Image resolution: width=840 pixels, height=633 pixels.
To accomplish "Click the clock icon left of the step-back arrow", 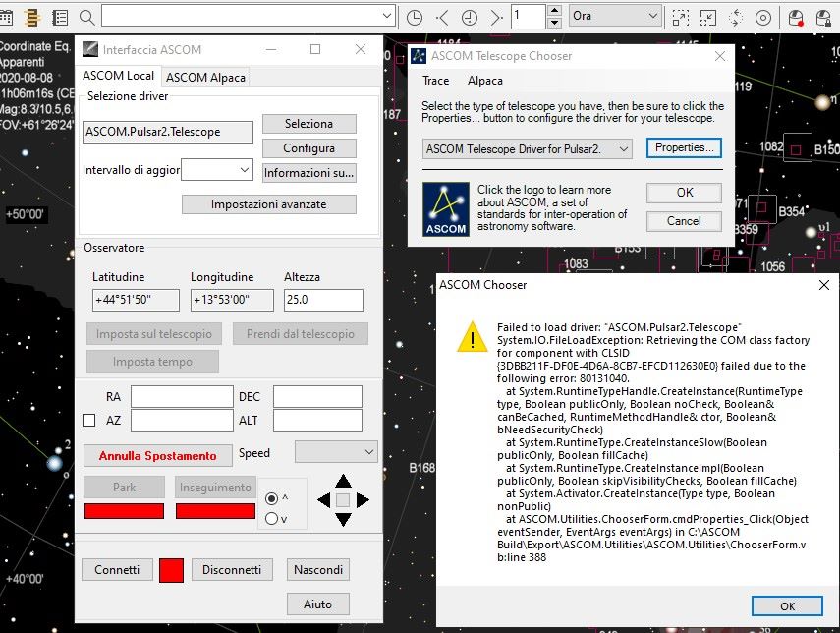I will (415, 18).
